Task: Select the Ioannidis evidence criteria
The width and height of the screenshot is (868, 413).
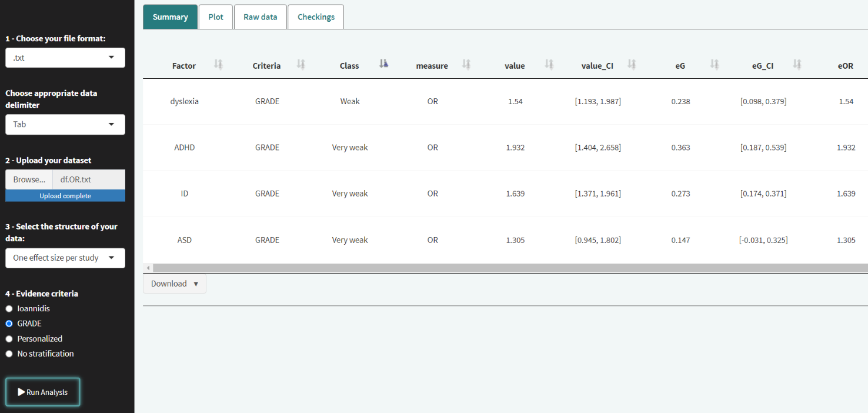Action: pos(9,308)
